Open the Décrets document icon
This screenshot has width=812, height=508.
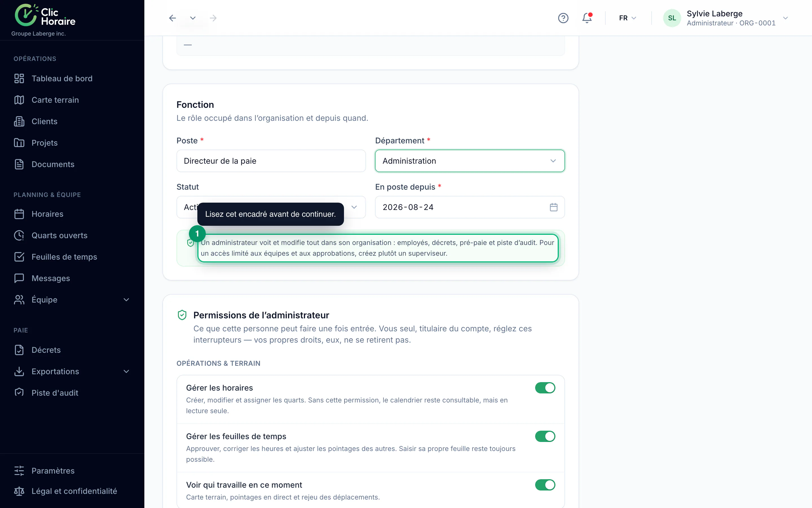19,350
